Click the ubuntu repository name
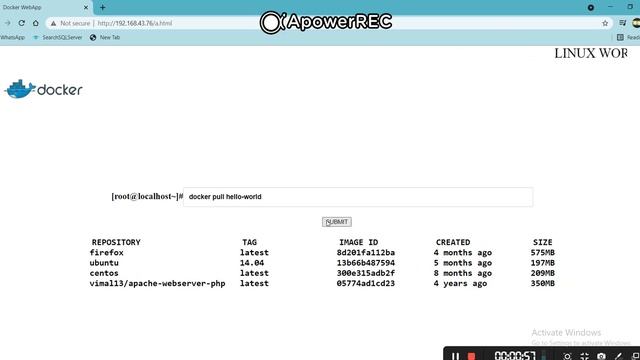Image resolution: width=640 pixels, height=360 pixels. 104,263
